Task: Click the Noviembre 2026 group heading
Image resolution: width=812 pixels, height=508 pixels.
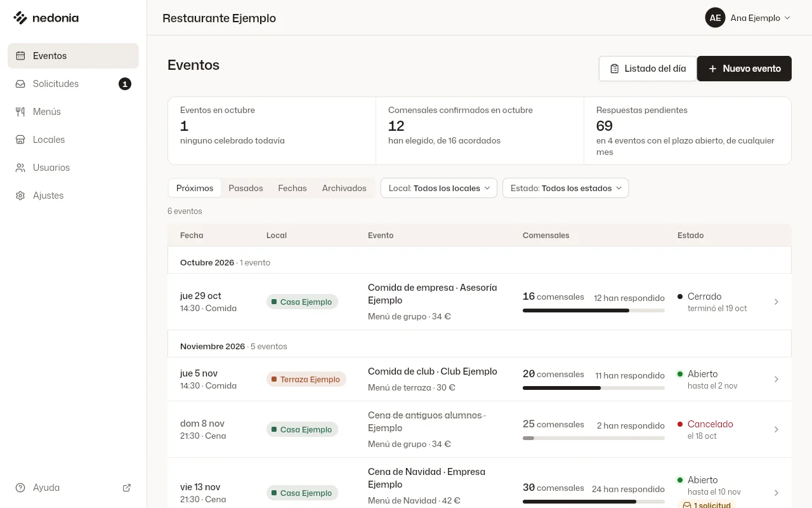Action: 213,346
